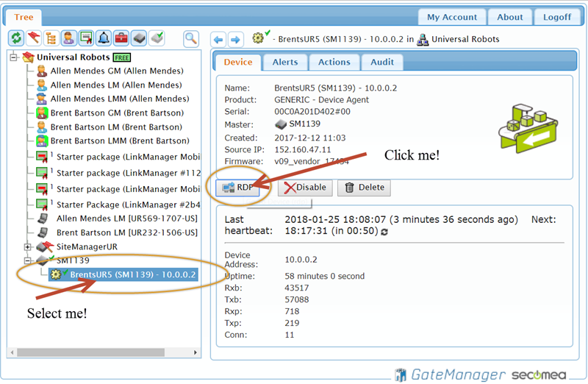Click the alarm bell filter icon
Screen dimensions: 588x384
click(x=104, y=38)
